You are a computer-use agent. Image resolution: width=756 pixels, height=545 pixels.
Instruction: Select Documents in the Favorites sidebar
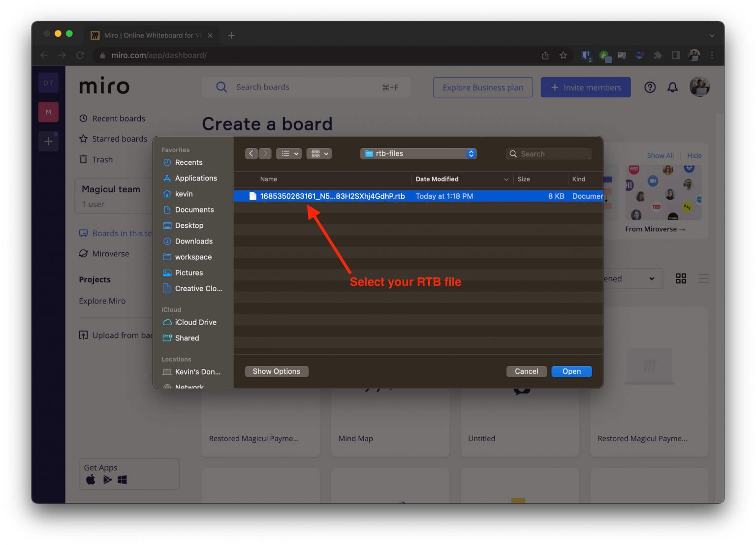(x=194, y=210)
